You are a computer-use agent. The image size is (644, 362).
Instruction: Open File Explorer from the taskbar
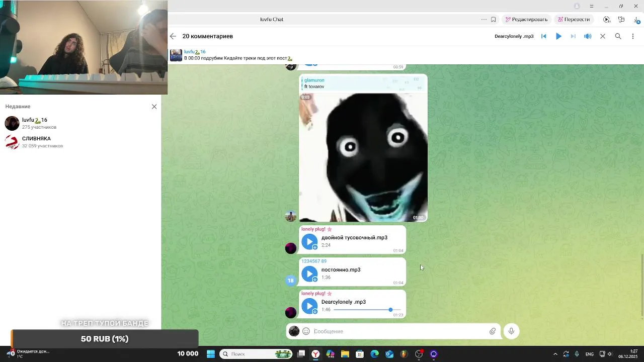(x=345, y=354)
